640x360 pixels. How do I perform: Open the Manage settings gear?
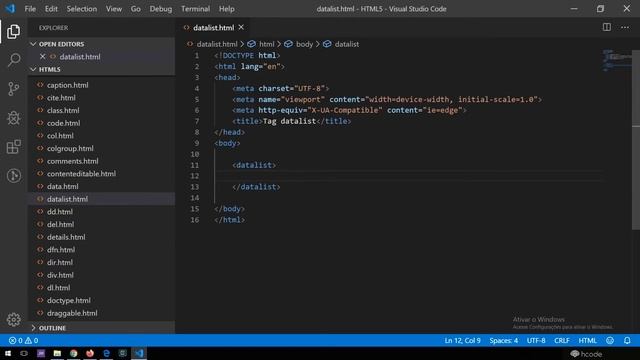click(13, 320)
